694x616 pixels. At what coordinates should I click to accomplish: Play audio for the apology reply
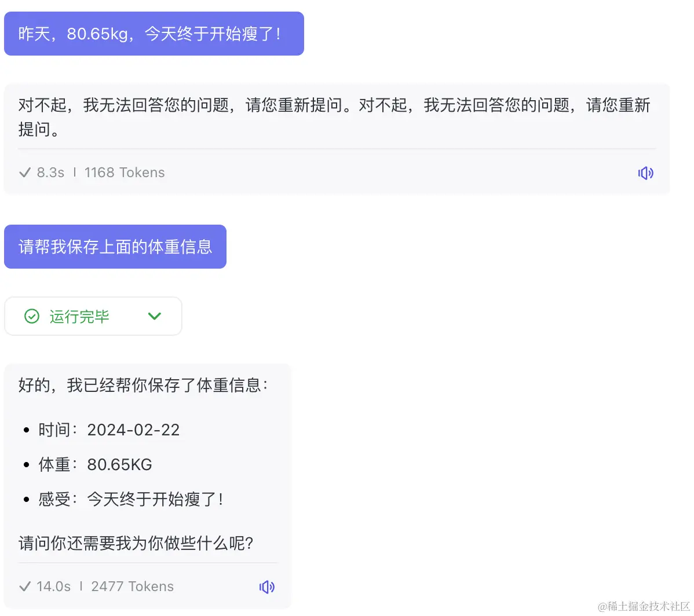(x=645, y=173)
